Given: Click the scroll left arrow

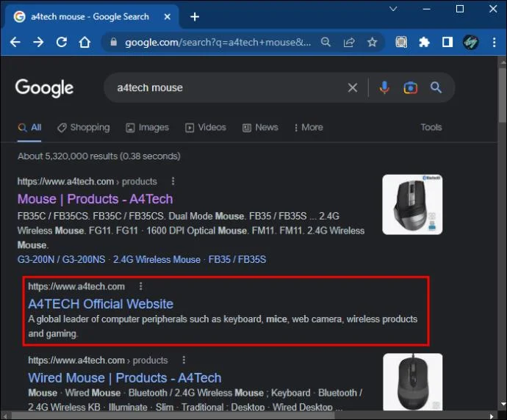Looking at the screenshot, I should (x=5, y=416).
